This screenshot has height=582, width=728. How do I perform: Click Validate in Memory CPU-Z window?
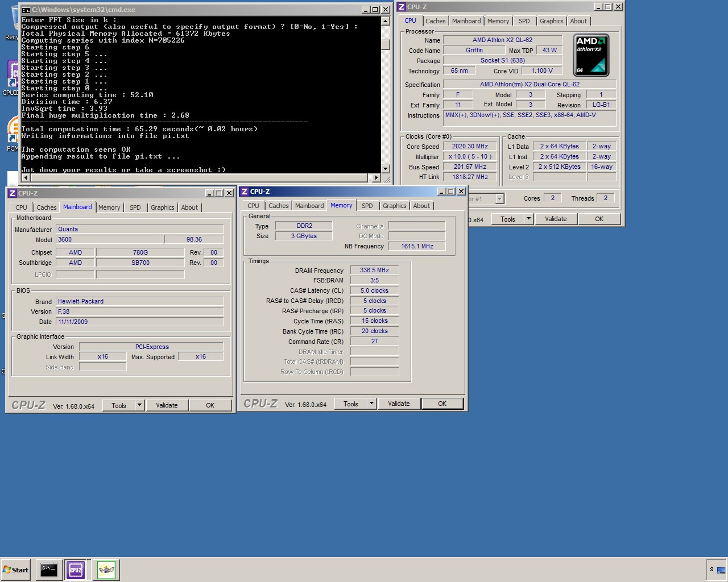399,404
